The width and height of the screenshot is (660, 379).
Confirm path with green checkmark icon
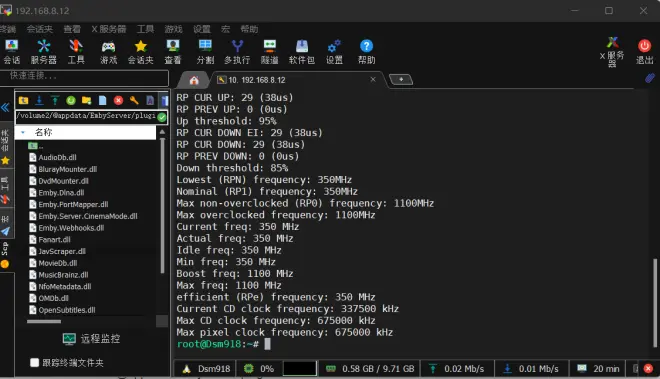pos(162,117)
